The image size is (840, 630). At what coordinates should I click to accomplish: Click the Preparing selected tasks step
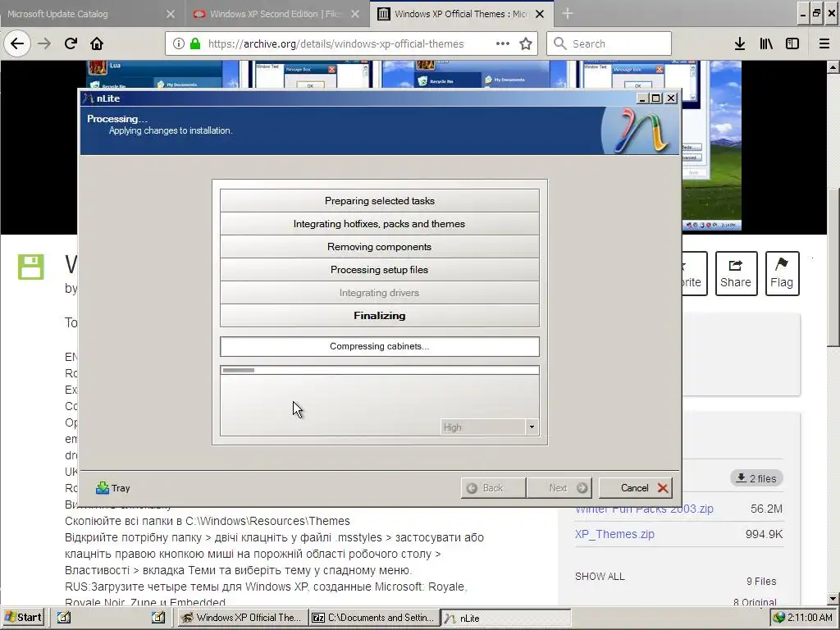[379, 200]
